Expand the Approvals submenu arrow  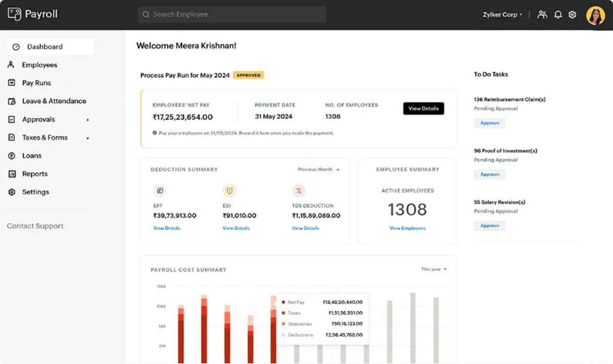[x=88, y=120]
